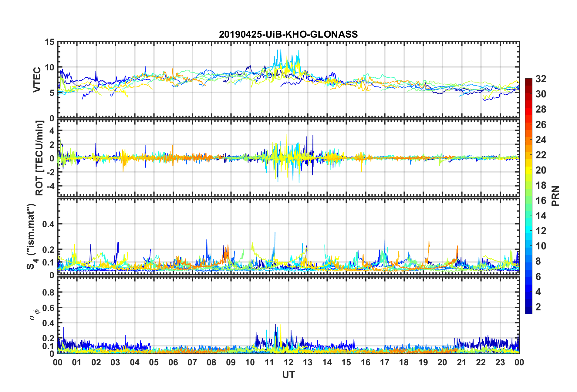Select the sigma-phi axis tick "0.8"

tap(48, 292)
